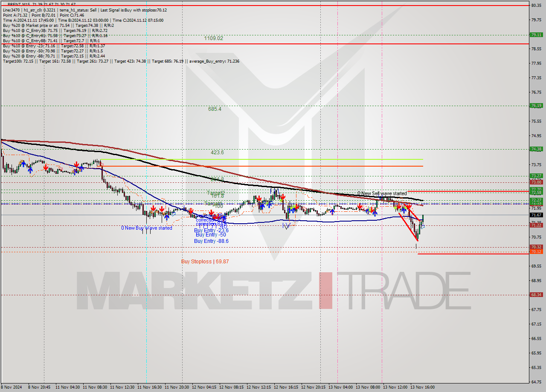The height and width of the screenshot is (392, 546).
Task: Select the 'Target100: 72.15' summary line
Action: [121, 61]
